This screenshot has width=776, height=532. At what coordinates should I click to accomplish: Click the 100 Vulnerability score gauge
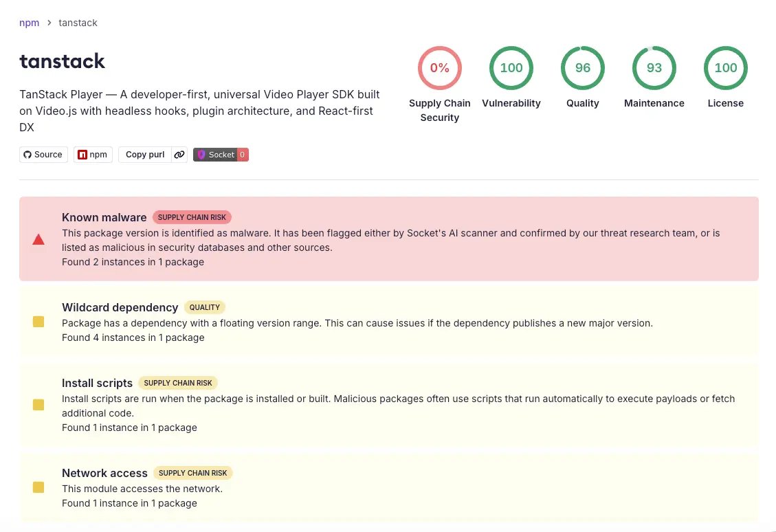[x=511, y=68]
